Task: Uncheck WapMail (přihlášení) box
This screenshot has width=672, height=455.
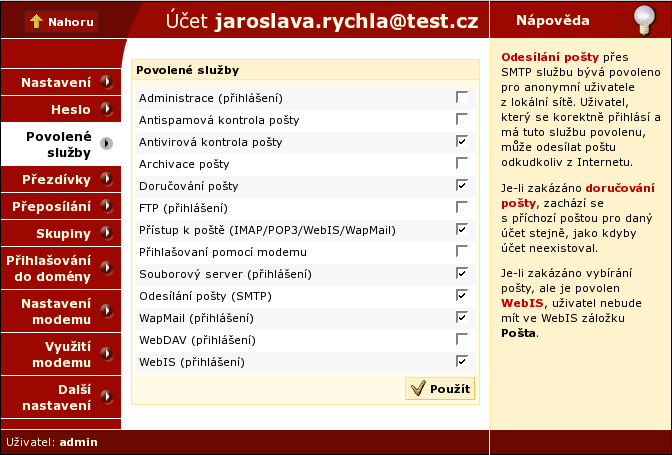Action: click(462, 317)
